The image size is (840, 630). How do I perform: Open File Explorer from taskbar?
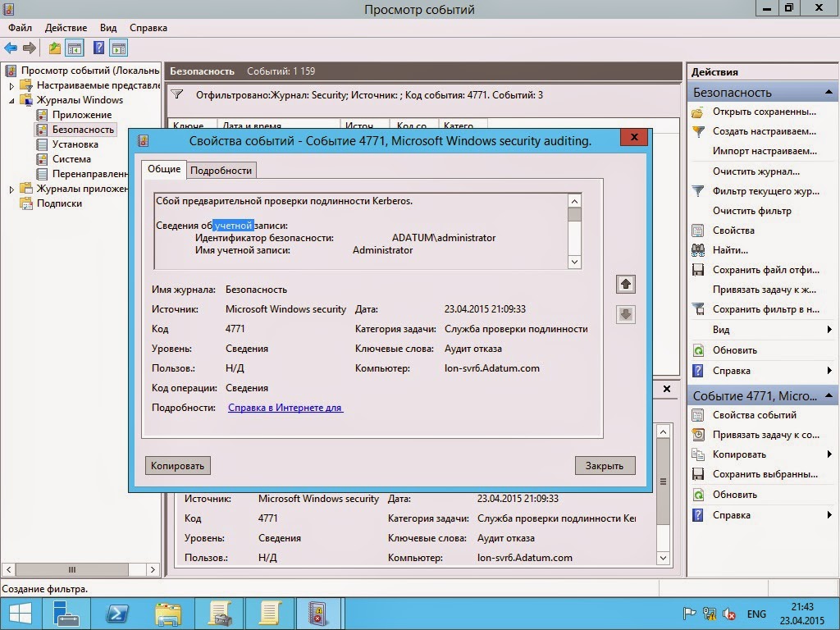[167, 614]
